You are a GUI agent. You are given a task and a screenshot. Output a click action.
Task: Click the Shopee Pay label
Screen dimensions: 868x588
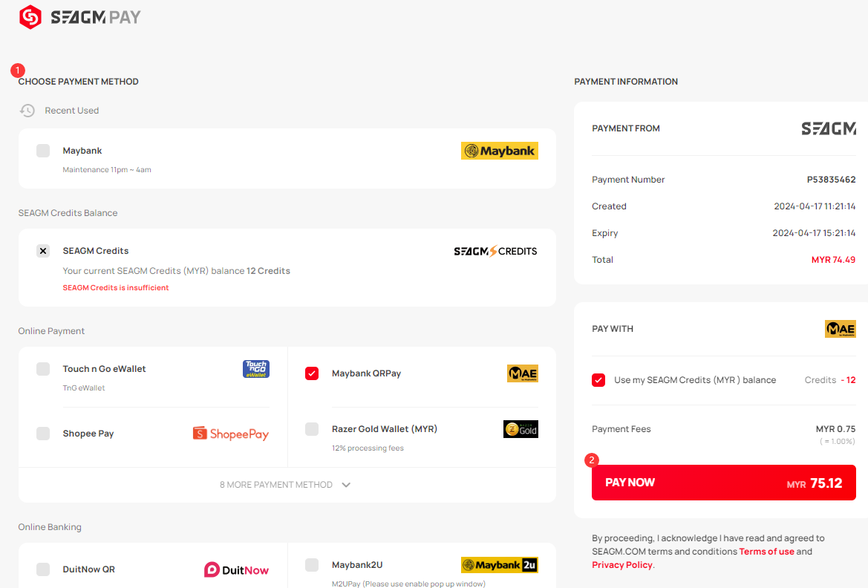88,434
